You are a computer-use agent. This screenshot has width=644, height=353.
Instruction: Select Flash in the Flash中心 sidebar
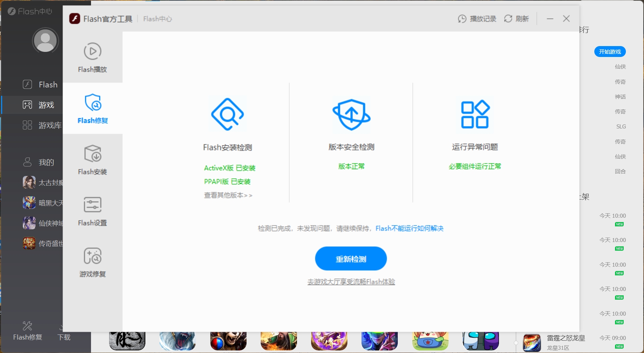[x=40, y=85]
